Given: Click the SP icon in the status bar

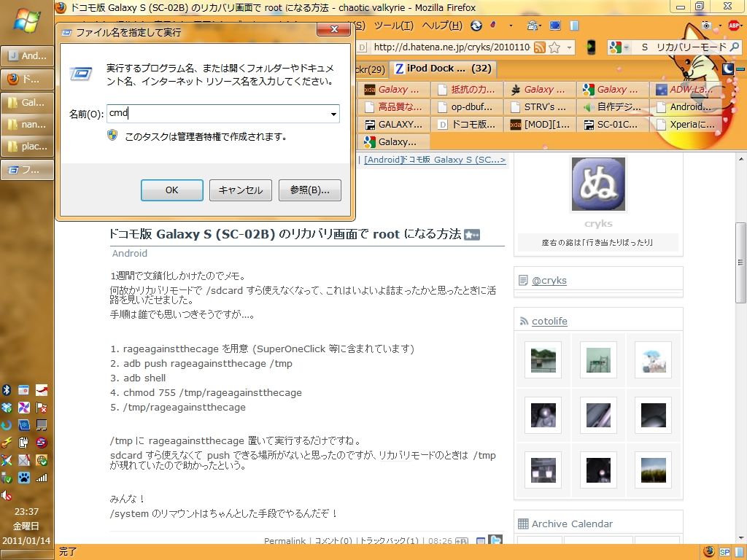Looking at the screenshot, I should tap(724, 552).
